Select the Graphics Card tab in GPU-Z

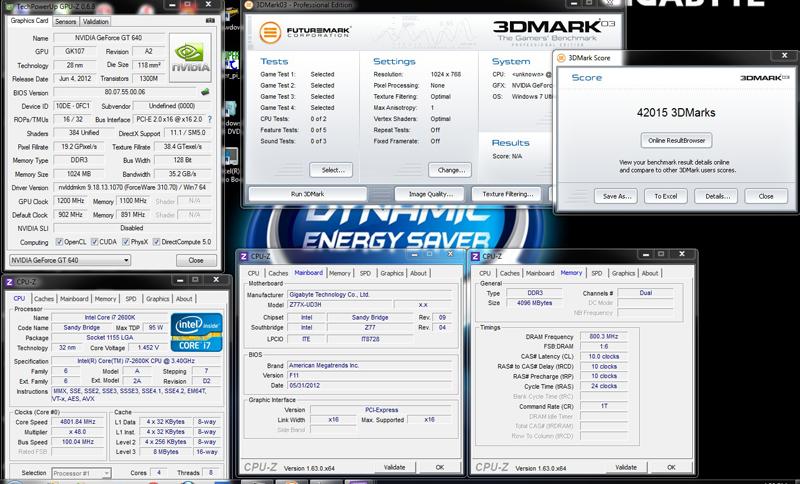[x=30, y=21]
